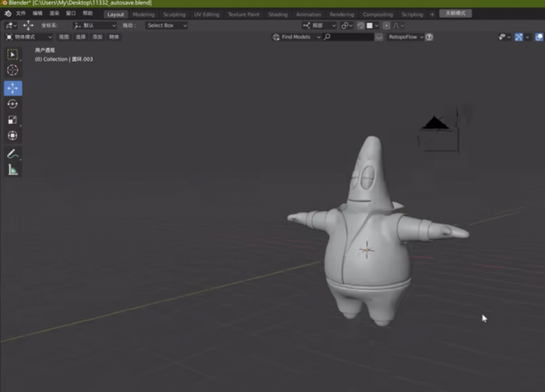Open the 编辑 edit menu
Image resolution: width=545 pixels, height=392 pixels.
[38, 14]
